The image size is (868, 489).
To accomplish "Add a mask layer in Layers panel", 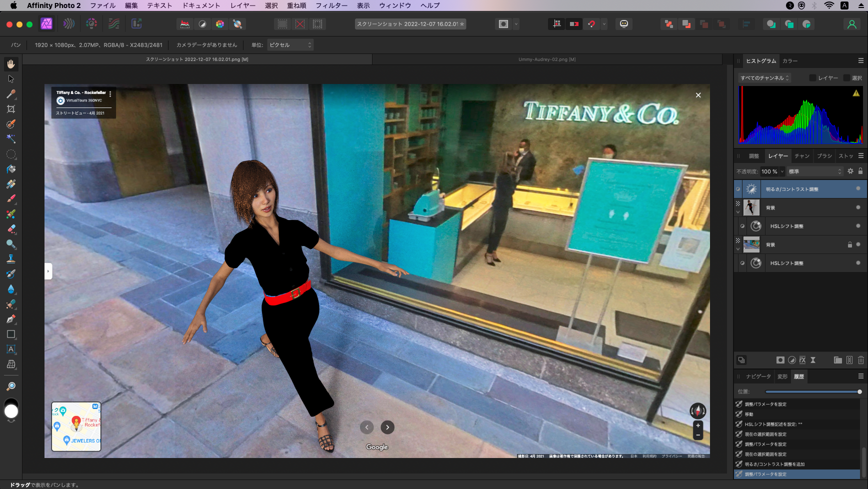I will point(780,360).
